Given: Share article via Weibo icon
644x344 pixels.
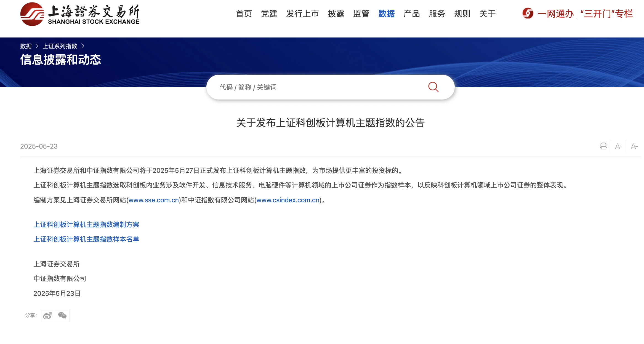Looking at the screenshot, I should tap(47, 315).
